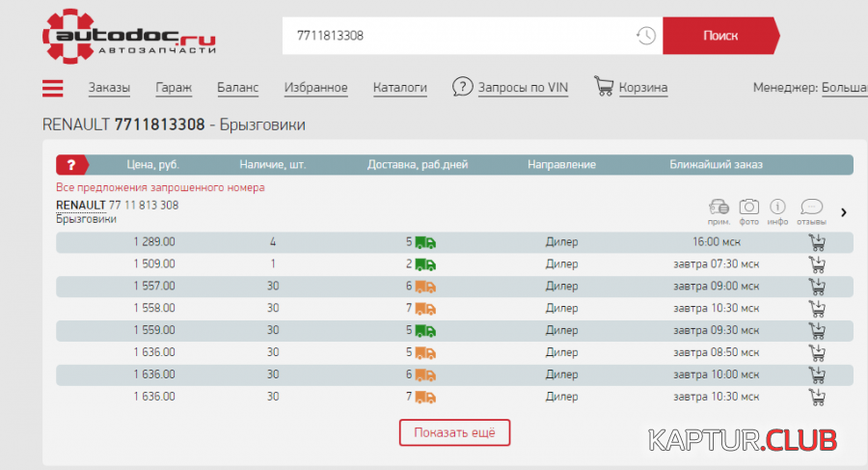
Task: Click the RENAULT brand link
Action: pos(80,206)
